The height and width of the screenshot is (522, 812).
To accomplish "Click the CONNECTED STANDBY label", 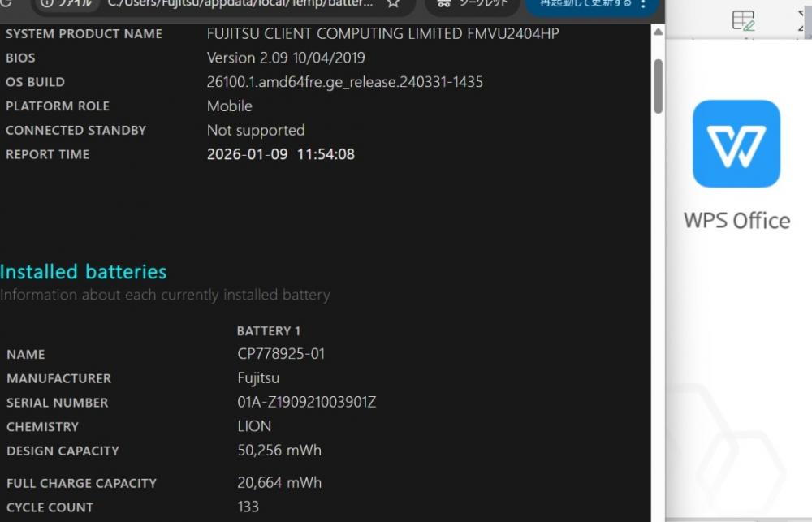I will point(76,131).
